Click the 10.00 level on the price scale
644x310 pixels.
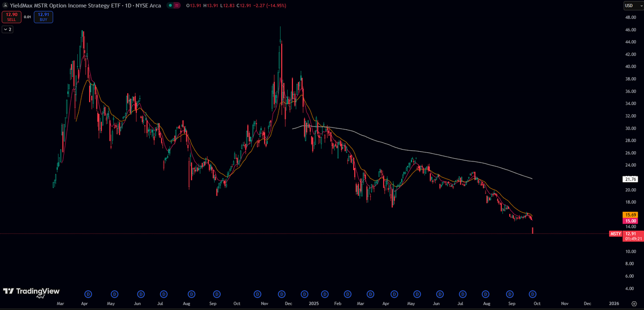pos(630,252)
